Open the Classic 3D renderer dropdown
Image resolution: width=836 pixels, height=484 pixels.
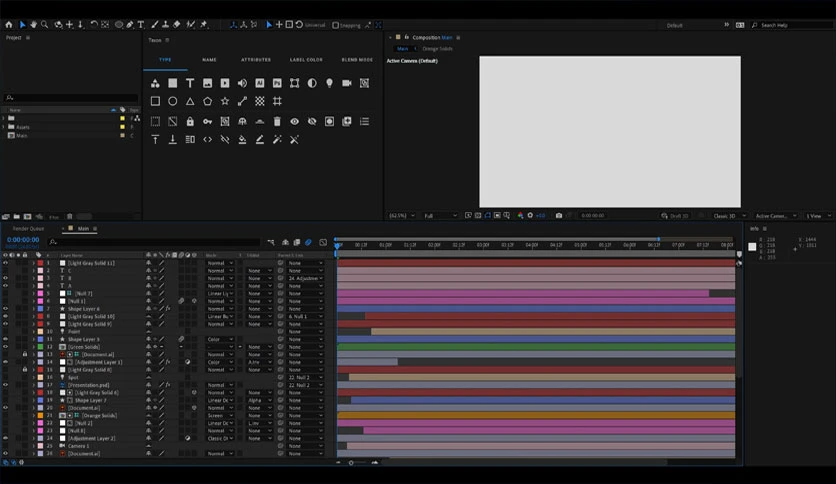pos(729,216)
